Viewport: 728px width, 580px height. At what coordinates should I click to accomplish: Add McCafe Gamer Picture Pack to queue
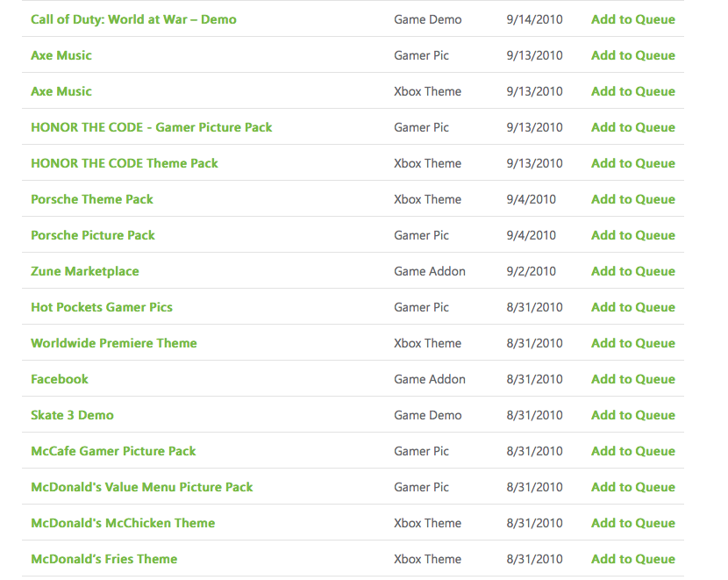click(632, 451)
